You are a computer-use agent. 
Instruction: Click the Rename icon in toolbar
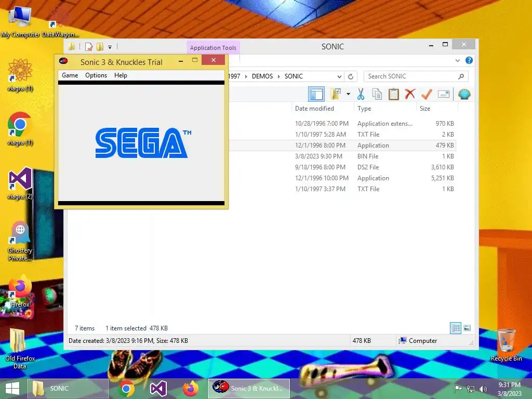[x=444, y=94]
